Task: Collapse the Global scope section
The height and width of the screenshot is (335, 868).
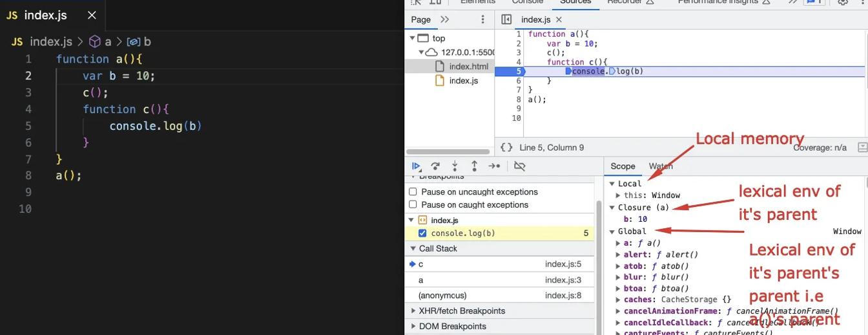Action: tap(612, 232)
